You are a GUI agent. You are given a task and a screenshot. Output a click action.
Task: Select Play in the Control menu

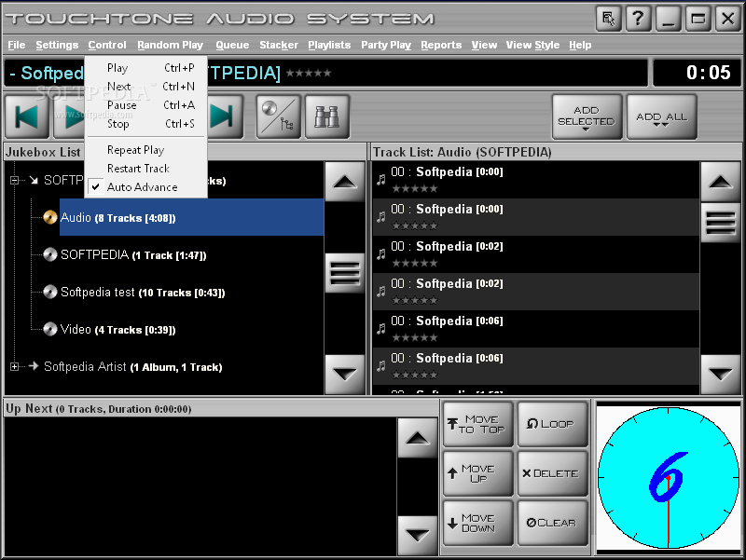[x=146, y=68]
